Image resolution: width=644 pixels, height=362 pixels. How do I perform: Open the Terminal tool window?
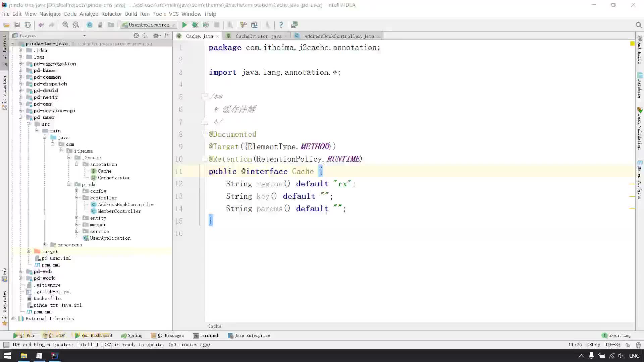[206, 336]
